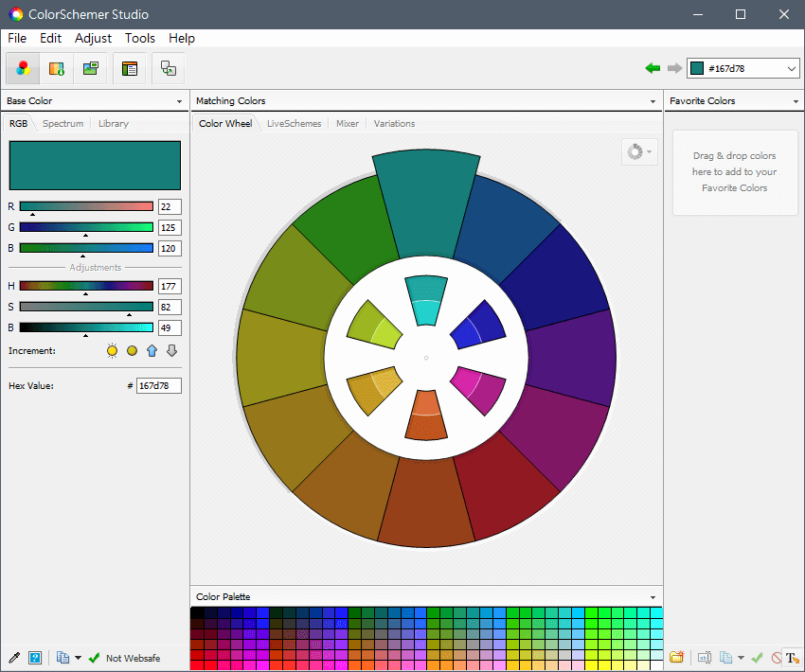805x672 pixels.
Task: Click the inner lime green wedge
Action: (374, 326)
